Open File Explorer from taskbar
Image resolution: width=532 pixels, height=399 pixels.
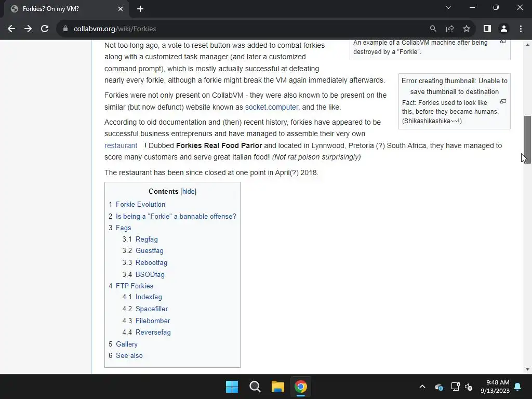(278, 387)
